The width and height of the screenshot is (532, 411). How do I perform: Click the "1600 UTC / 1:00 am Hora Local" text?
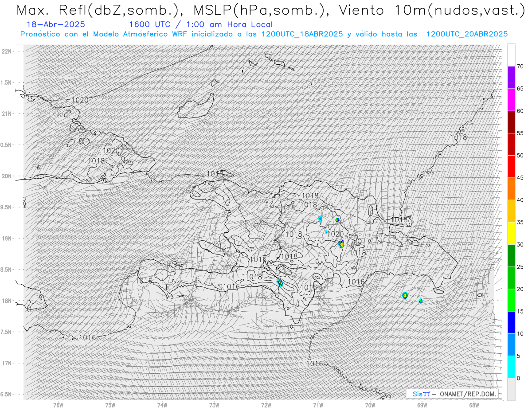tap(201, 24)
